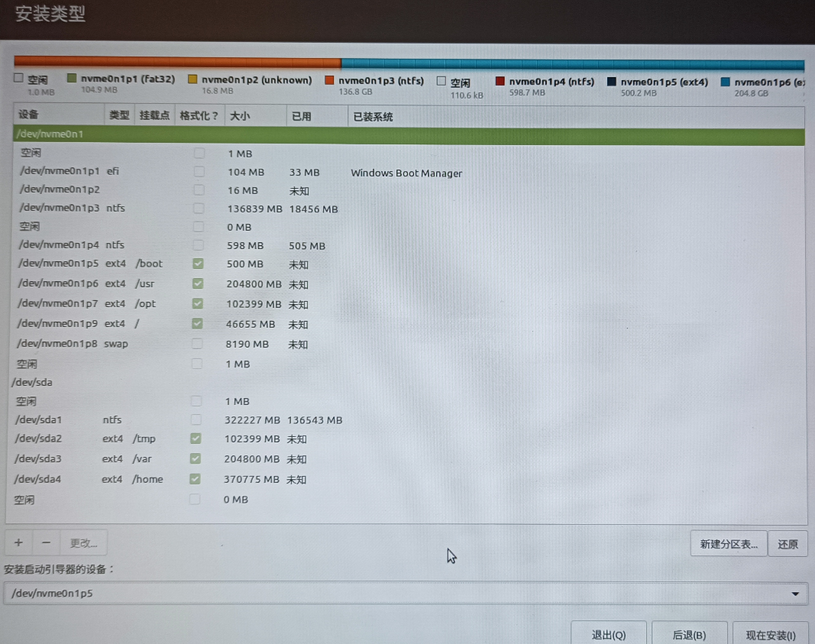The image size is (815, 644).
Task: Click the nvme0n1p3 (ntfs) legend color square
Action: [x=330, y=79]
